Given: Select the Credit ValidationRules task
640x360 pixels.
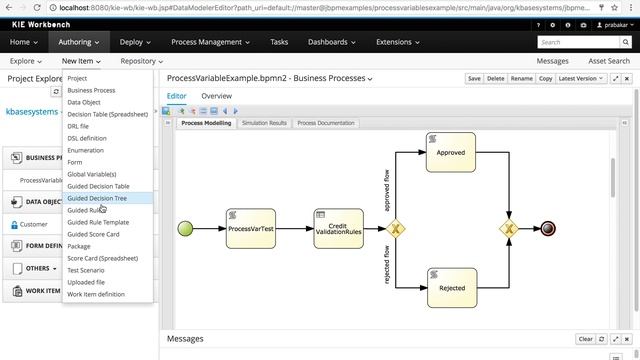Looking at the screenshot, I should click(x=338, y=229).
